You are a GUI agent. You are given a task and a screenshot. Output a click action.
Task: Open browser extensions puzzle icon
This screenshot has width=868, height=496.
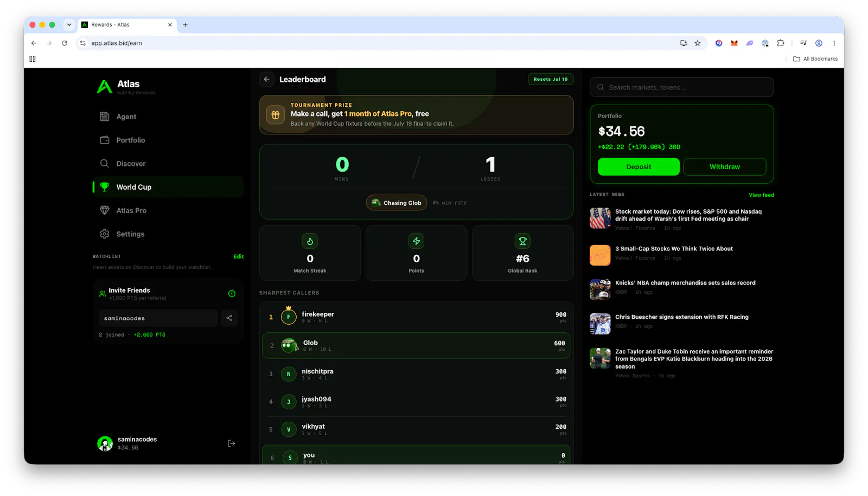pyautogui.click(x=781, y=43)
